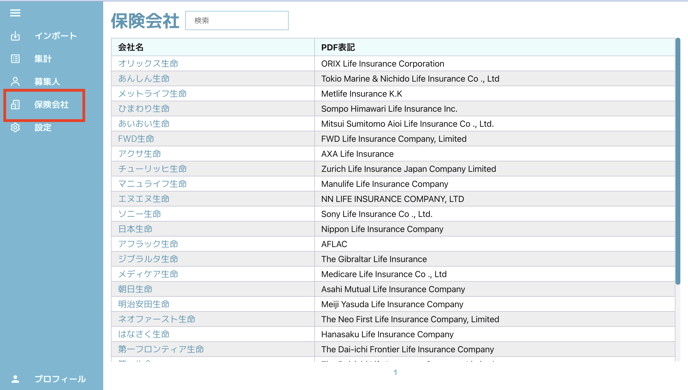The width and height of the screenshot is (688, 390).
Task: Open the オリックス生命 company link
Action: 148,64
